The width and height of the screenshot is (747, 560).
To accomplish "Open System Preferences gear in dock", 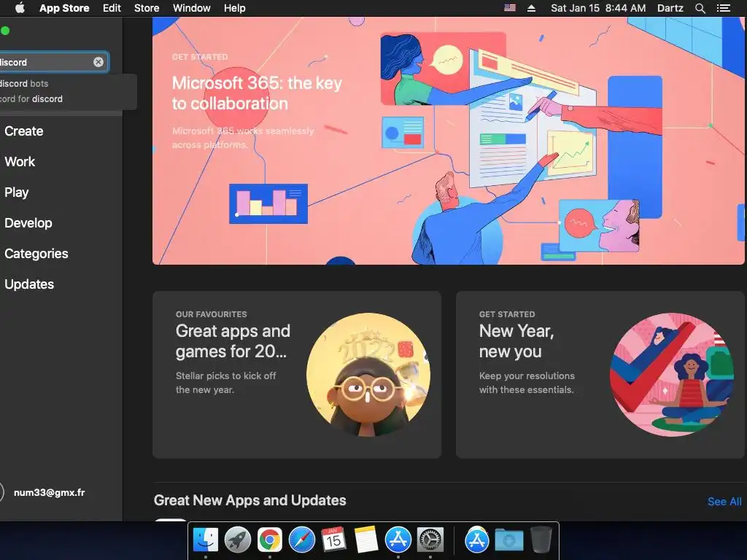I will (430, 540).
